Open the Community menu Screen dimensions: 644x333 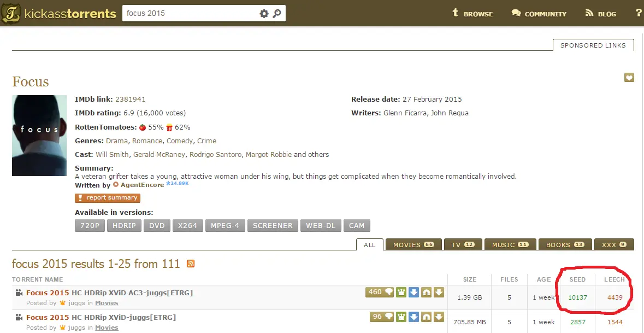pyautogui.click(x=539, y=14)
